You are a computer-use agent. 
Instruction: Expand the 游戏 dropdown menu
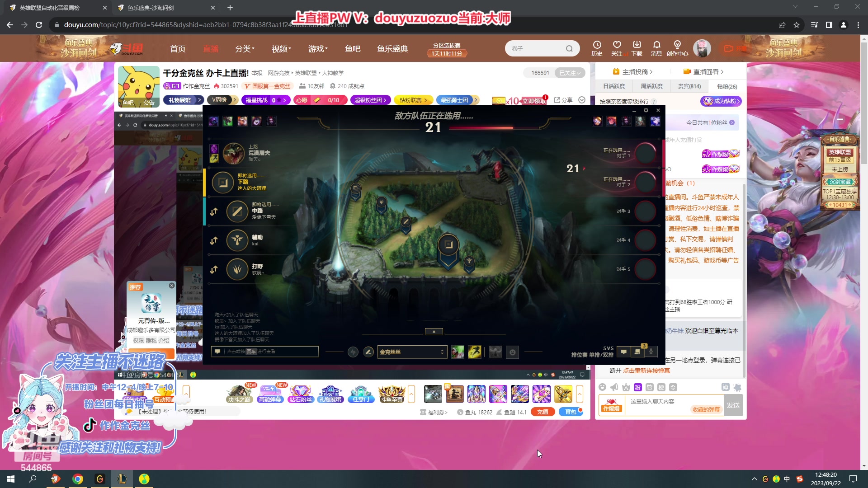tap(318, 49)
